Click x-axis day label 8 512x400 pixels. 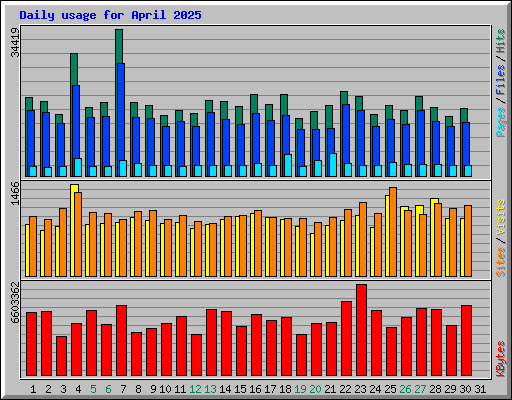138,389
